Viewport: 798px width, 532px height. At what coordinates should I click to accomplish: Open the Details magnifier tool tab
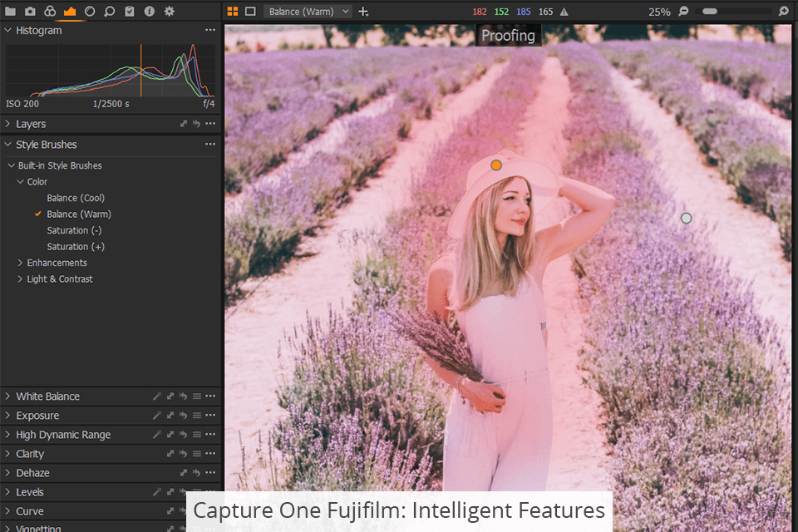coord(110,12)
